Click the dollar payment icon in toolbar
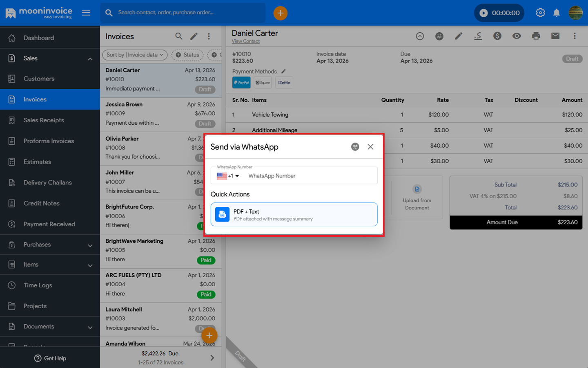 pos(497,36)
